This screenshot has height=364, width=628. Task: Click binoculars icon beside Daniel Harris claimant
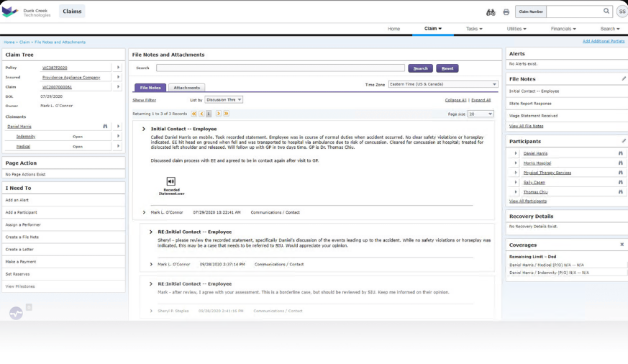[x=105, y=126]
